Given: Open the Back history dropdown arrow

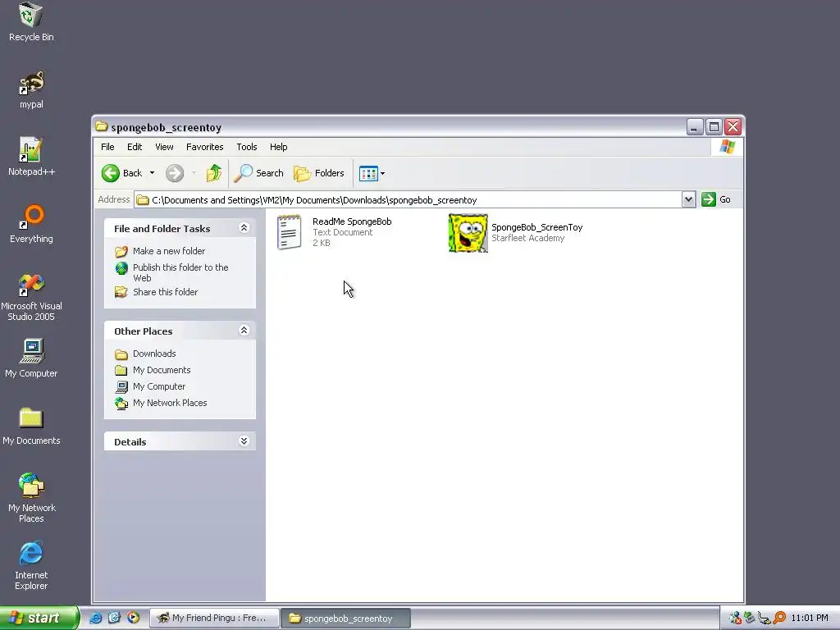Looking at the screenshot, I should pos(152,173).
